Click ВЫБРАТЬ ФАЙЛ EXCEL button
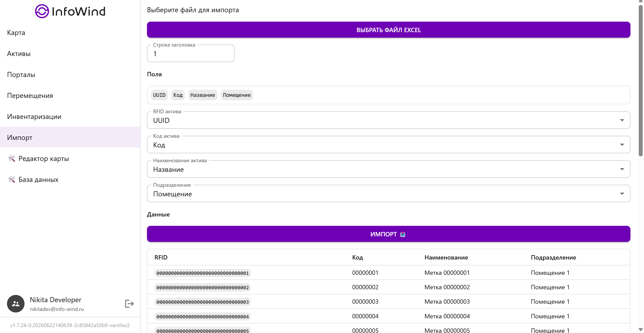 pos(388,30)
